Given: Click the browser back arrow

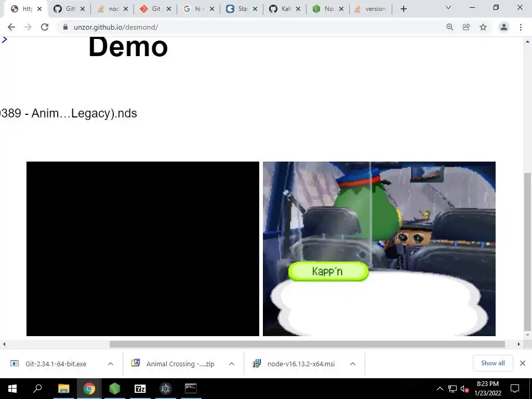Looking at the screenshot, I should tap(11, 27).
